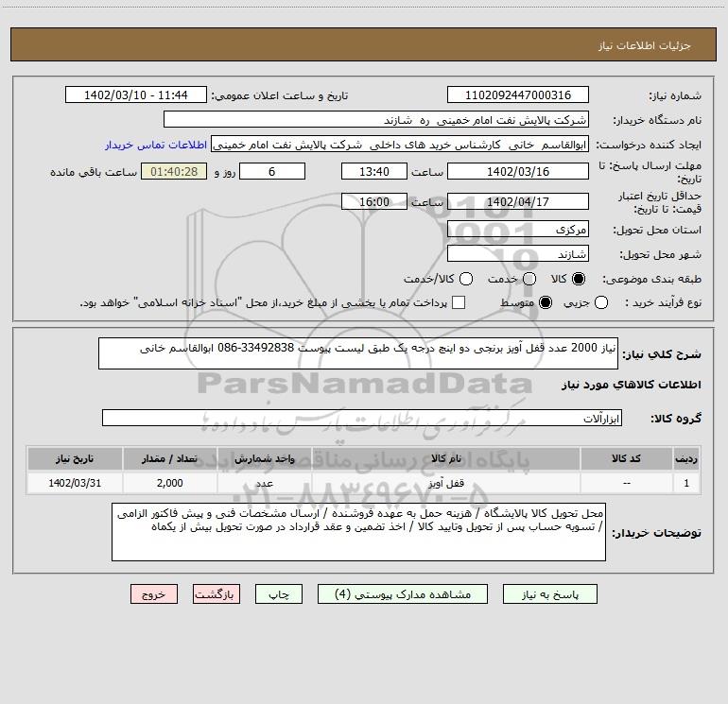Select the کالا/خدمت radio button
This screenshot has height=704, width=728.
pyautogui.click(x=466, y=279)
